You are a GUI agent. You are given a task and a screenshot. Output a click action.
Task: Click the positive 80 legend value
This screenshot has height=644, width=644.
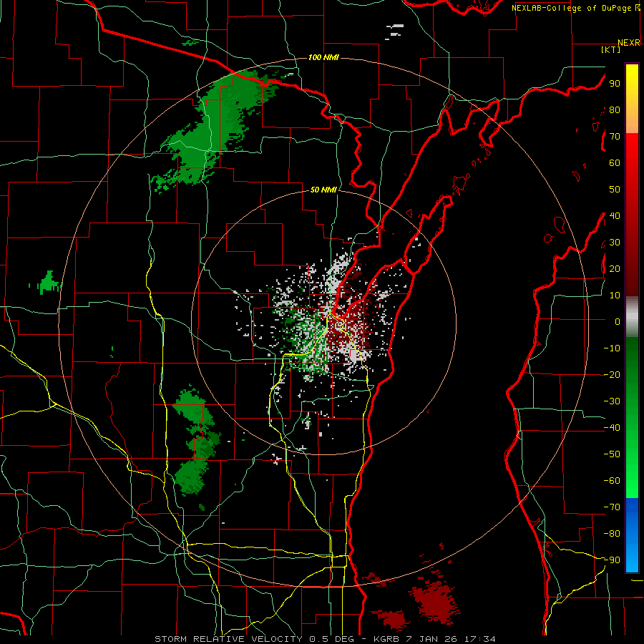[x=615, y=110]
